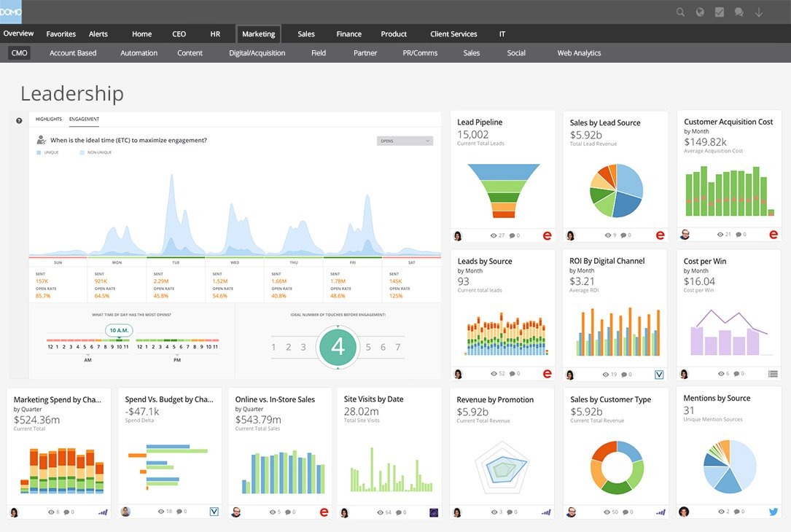Expand the Client Services navigation menu
Screen dimensions: 791x532
point(453,34)
